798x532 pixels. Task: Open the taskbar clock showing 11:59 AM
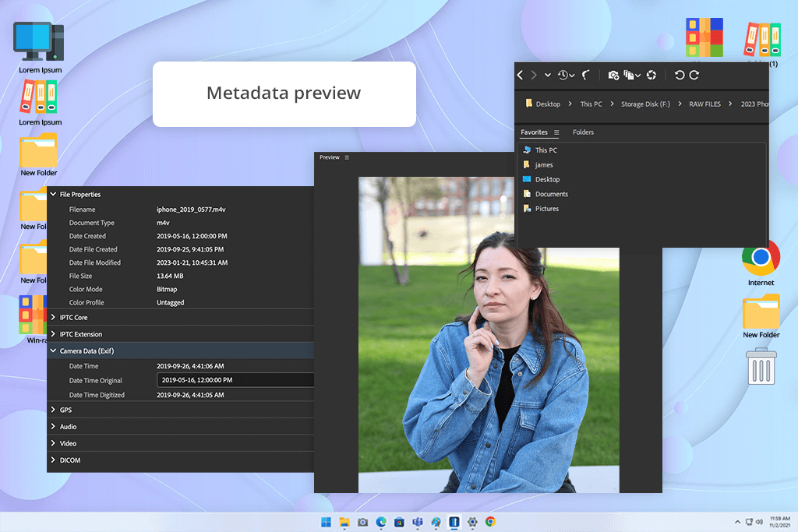pyautogui.click(x=779, y=522)
